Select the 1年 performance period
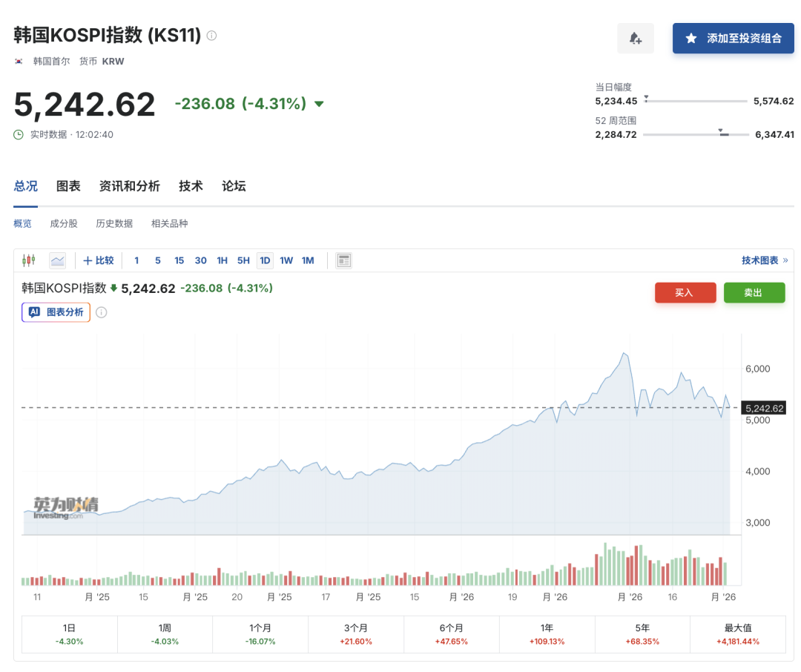Image resolution: width=801 pixels, height=672 pixels. [547, 634]
